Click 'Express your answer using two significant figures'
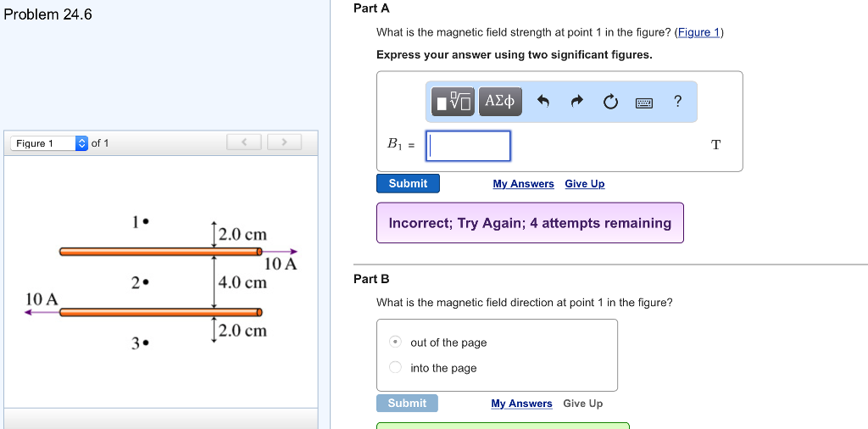The image size is (868, 429). [x=515, y=55]
